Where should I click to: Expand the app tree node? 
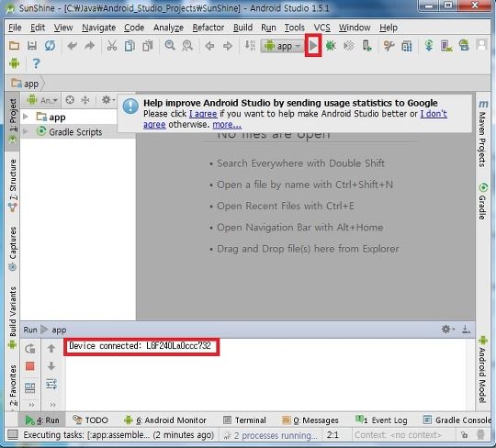click(x=26, y=117)
